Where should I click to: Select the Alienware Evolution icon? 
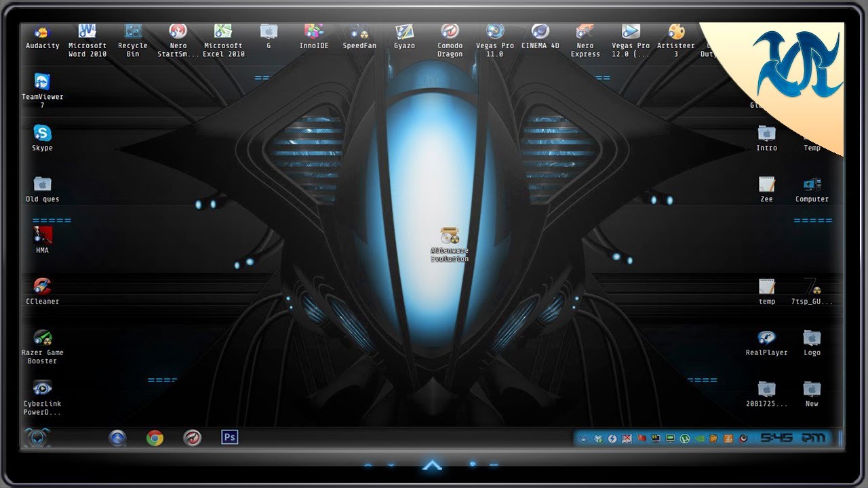tap(450, 245)
